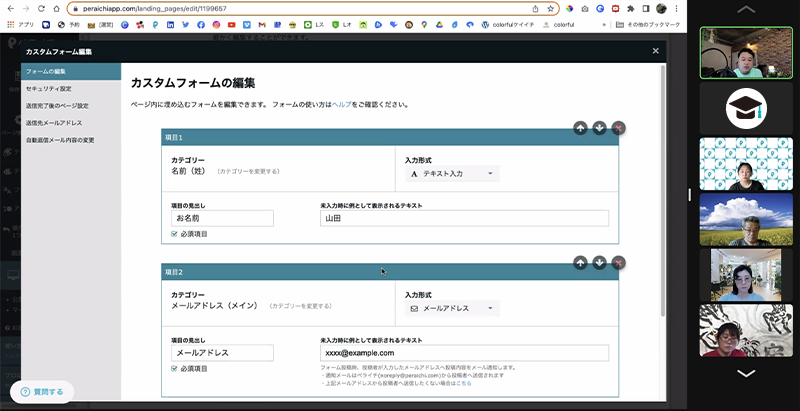Image resolution: width=800 pixels, height=411 pixels.
Task: Go to 自動返信メール内容の変更 settings
Action: [x=60, y=139]
